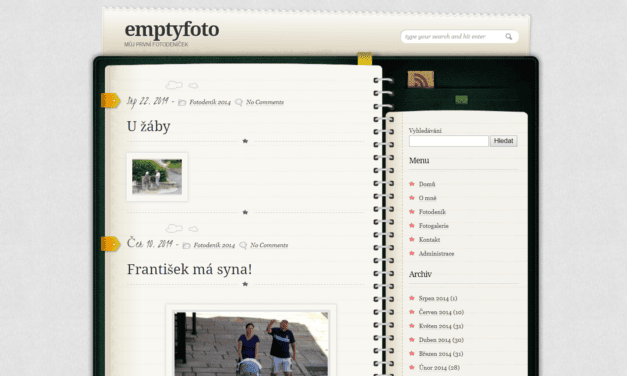Click comment bubble icon for U žáby post
The image size is (627, 376).
239,102
